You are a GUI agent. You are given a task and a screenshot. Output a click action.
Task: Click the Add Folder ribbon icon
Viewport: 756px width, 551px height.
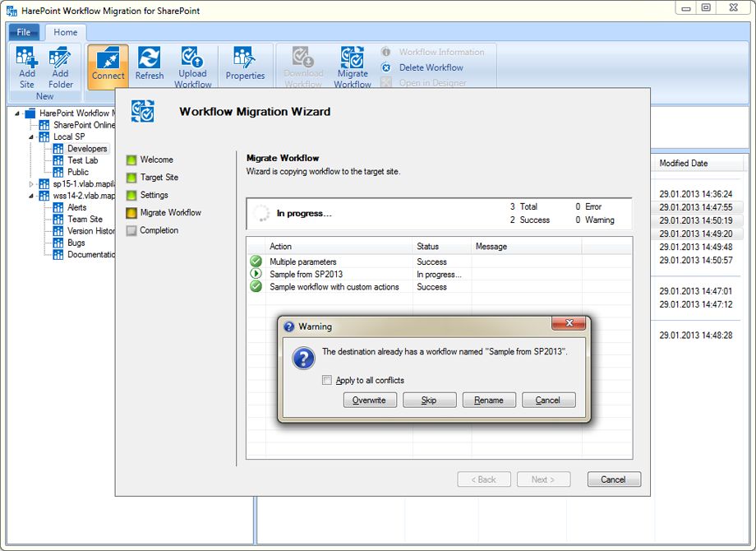click(x=60, y=57)
